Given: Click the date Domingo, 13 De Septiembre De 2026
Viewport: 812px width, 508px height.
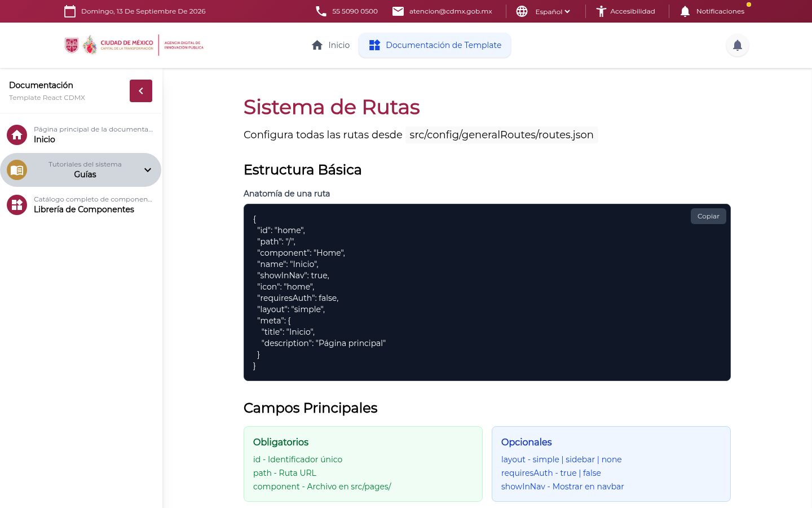Looking at the screenshot, I should pyautogui.click(x=143, y=11).
